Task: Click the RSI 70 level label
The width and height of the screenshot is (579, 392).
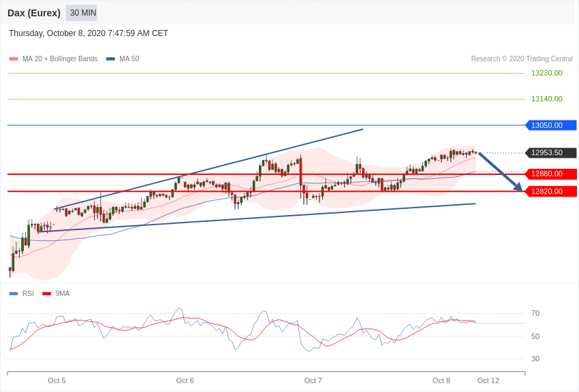Action: (x=535, y=313)
